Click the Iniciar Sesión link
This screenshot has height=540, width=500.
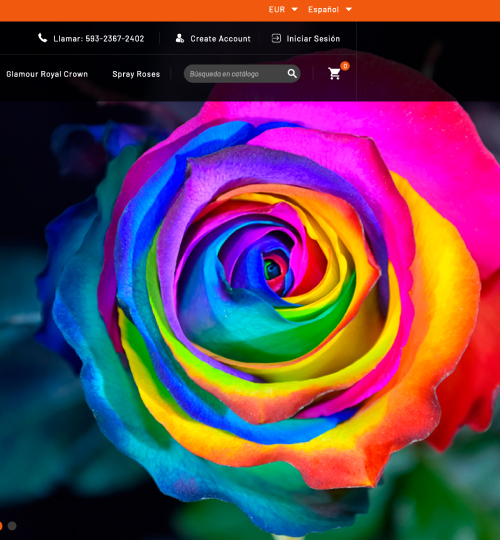[x=313, y=39]
